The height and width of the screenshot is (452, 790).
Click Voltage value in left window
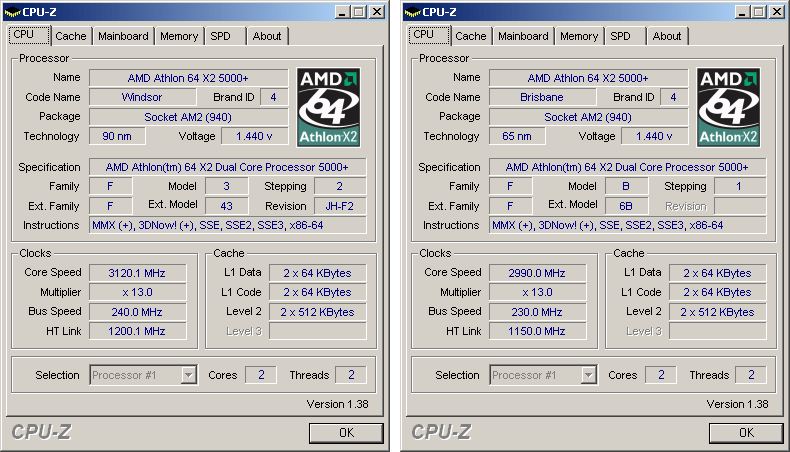tap(254, 136)
